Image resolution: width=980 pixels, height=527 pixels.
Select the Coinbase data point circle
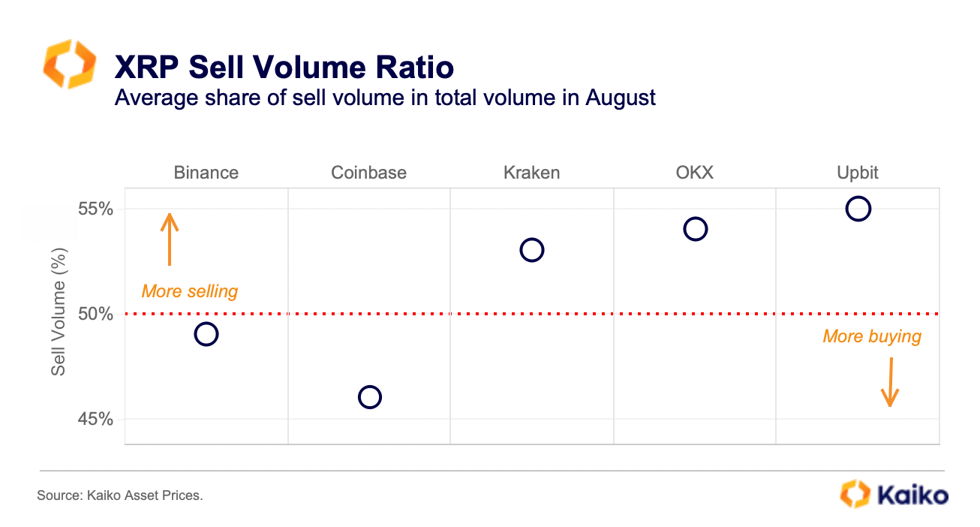pos(369,397)
